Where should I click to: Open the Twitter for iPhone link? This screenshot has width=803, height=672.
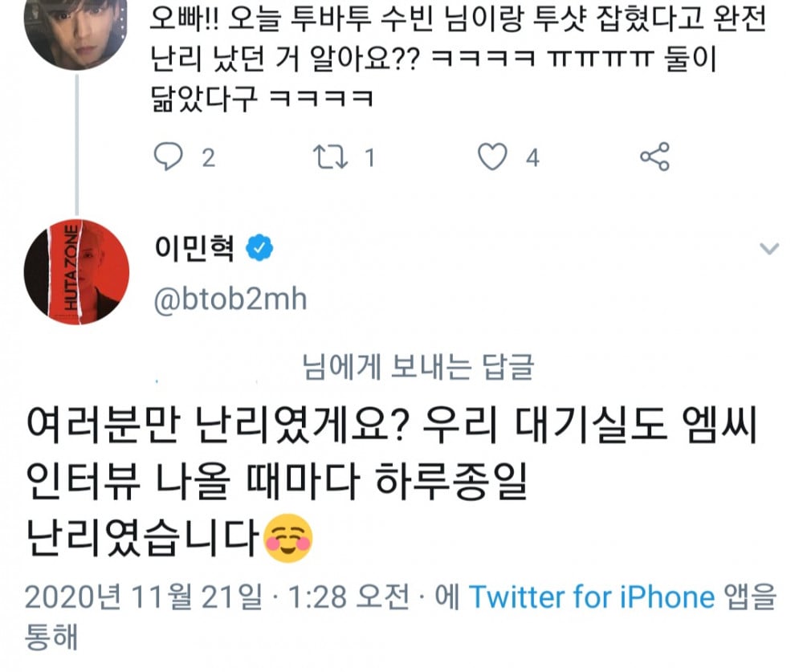[591, 597]
